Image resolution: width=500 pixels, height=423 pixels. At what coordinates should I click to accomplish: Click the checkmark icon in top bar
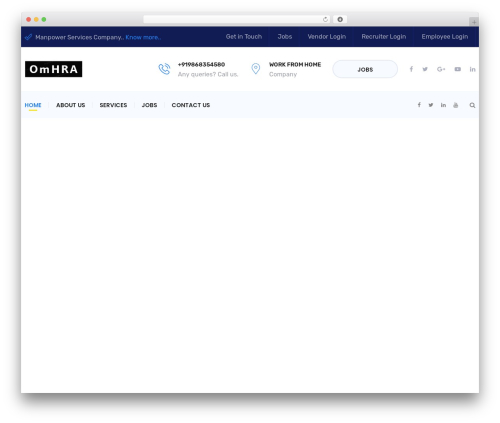tap(28, 37)
